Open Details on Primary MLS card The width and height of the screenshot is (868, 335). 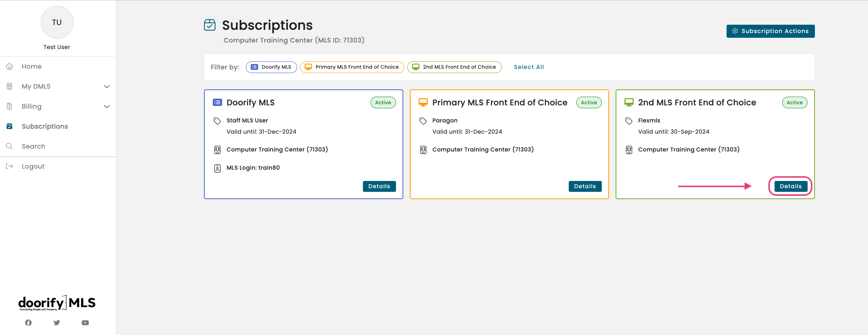585,186
